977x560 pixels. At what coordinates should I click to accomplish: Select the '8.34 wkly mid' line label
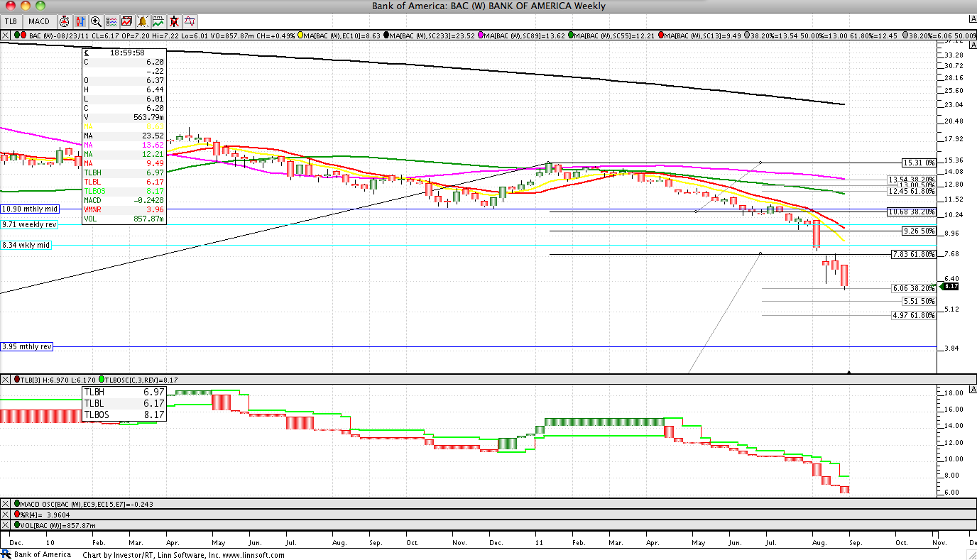26,245
